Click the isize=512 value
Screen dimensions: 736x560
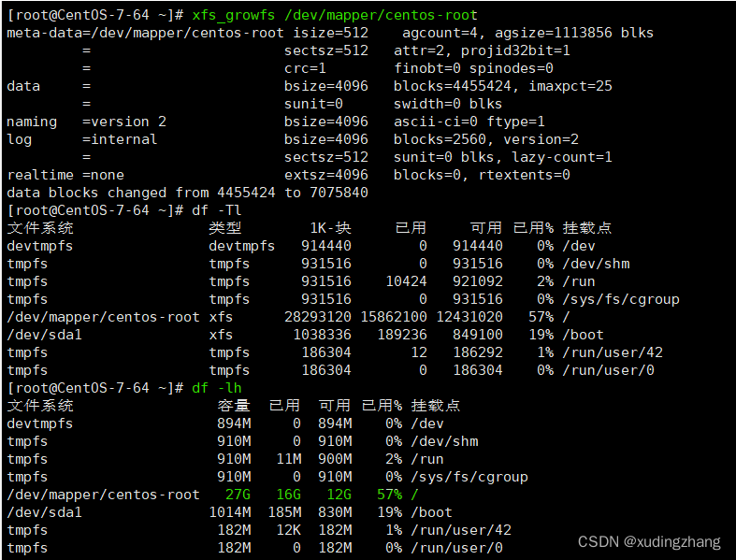click(330, 33)
